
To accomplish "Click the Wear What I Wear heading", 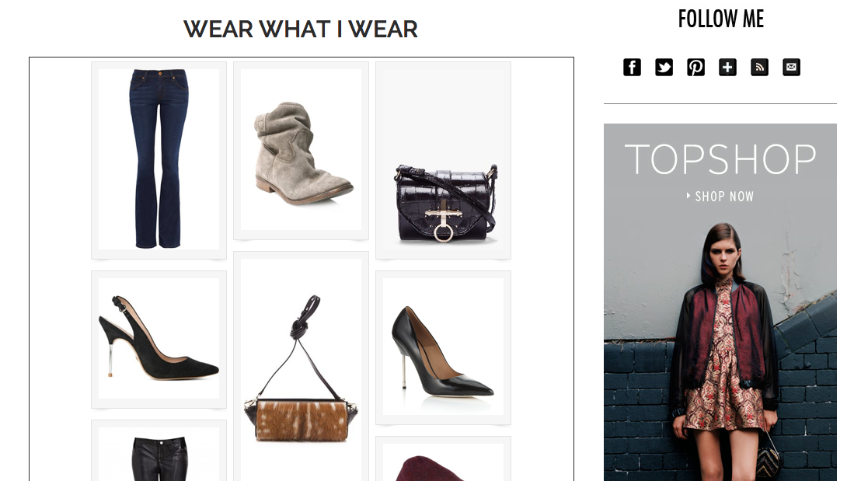I will [301, 30].
